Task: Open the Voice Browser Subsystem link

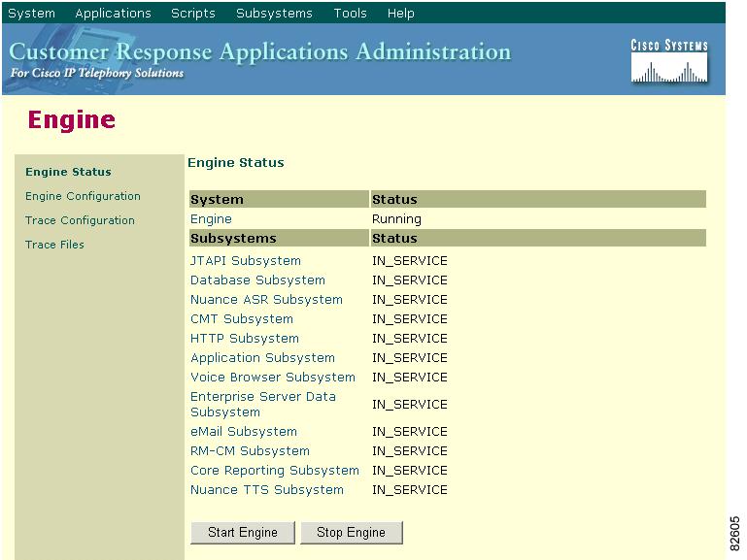Action: pyautogui.click(x=273, y=378)
